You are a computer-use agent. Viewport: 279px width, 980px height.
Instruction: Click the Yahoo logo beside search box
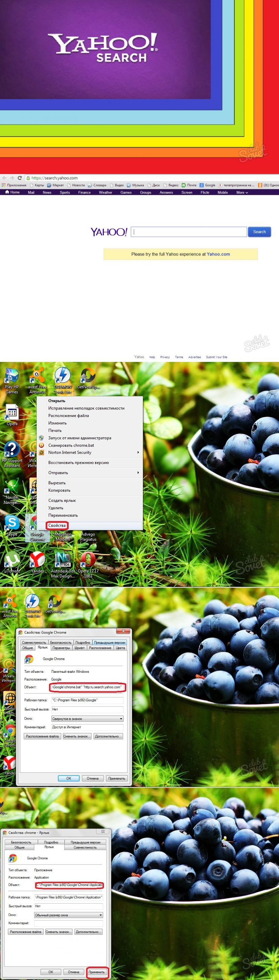(109, 232)
